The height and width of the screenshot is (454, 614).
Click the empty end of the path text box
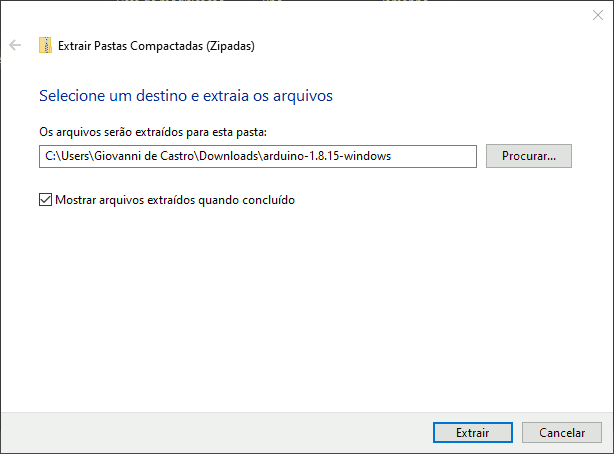433,156
